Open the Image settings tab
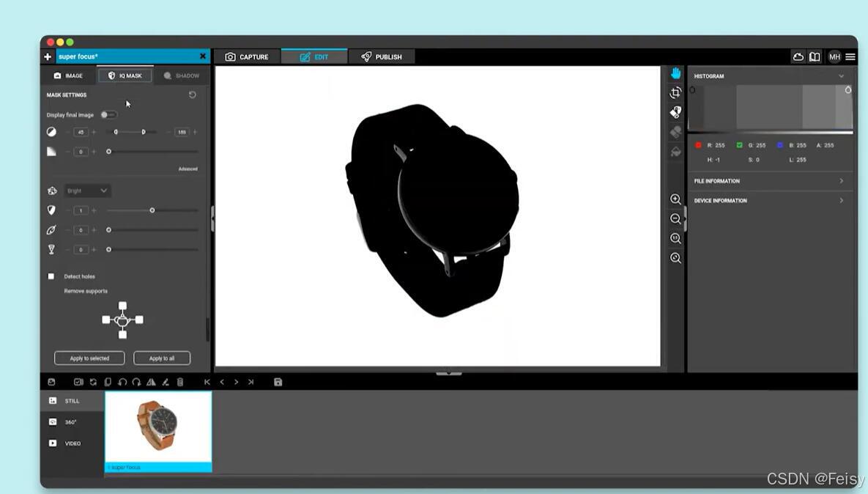 click(x=68, y=75)
